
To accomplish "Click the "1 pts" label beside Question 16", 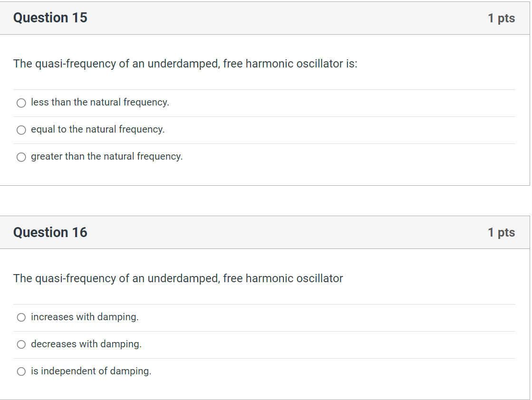I will (502, 232).
